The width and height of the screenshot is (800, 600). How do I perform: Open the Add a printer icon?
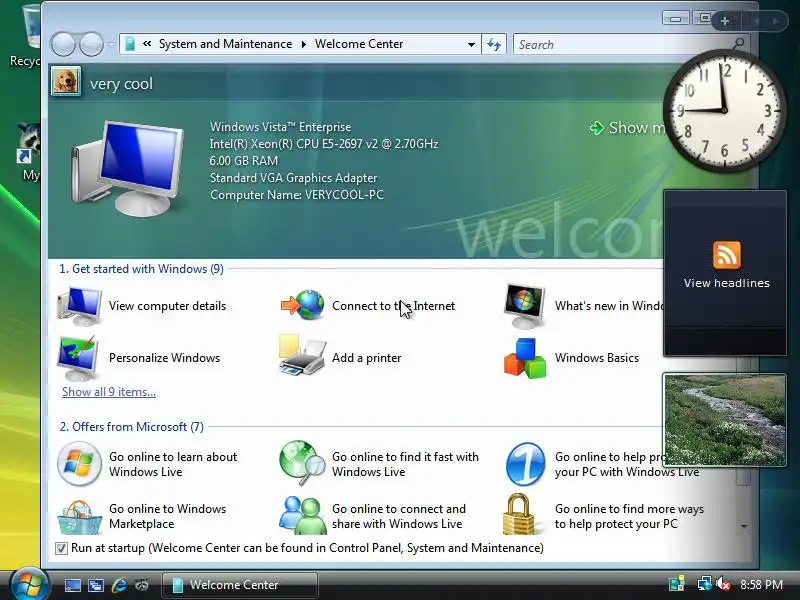point(302,356)
